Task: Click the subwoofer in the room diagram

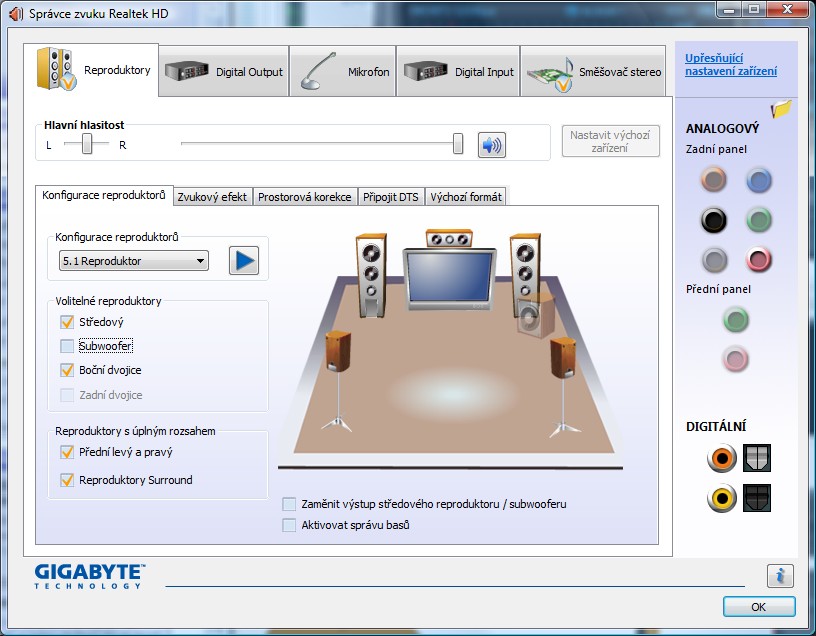Action: point(536,315)
